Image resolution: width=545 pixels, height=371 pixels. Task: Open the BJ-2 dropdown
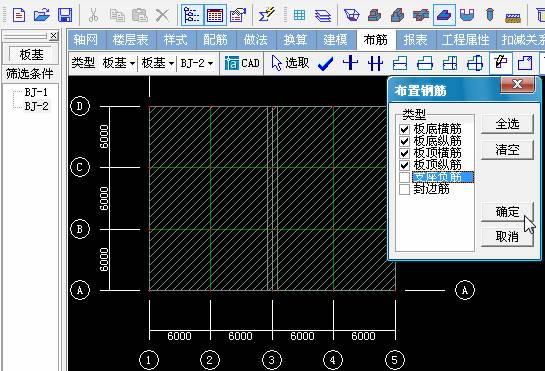[x=197, y=63]
